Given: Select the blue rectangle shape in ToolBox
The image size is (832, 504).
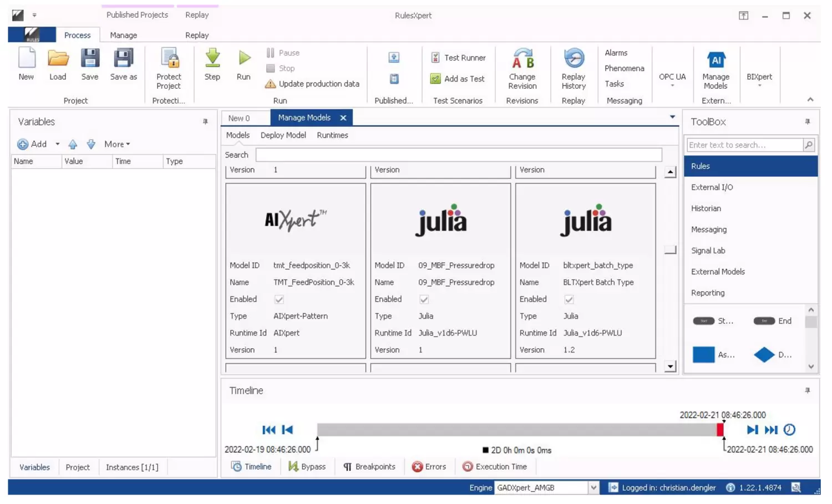Looking at the screenshot, I should pyautogui.click(x=703, y=354).
